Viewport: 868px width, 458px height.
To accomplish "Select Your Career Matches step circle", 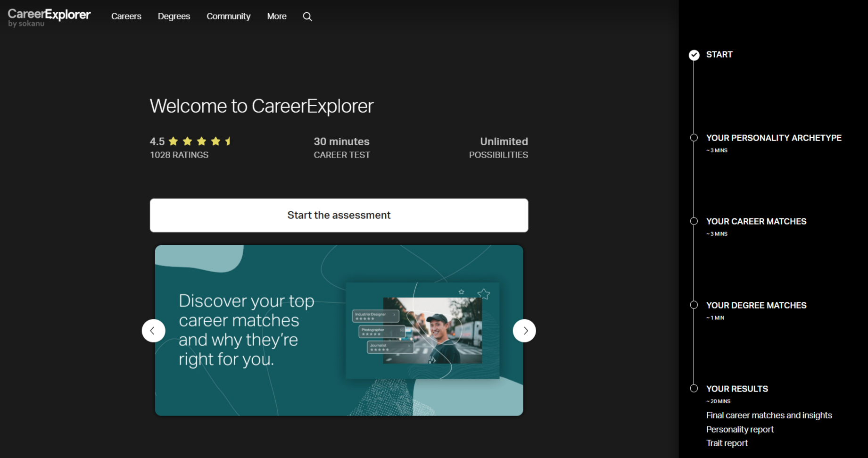I will point(694,221).
